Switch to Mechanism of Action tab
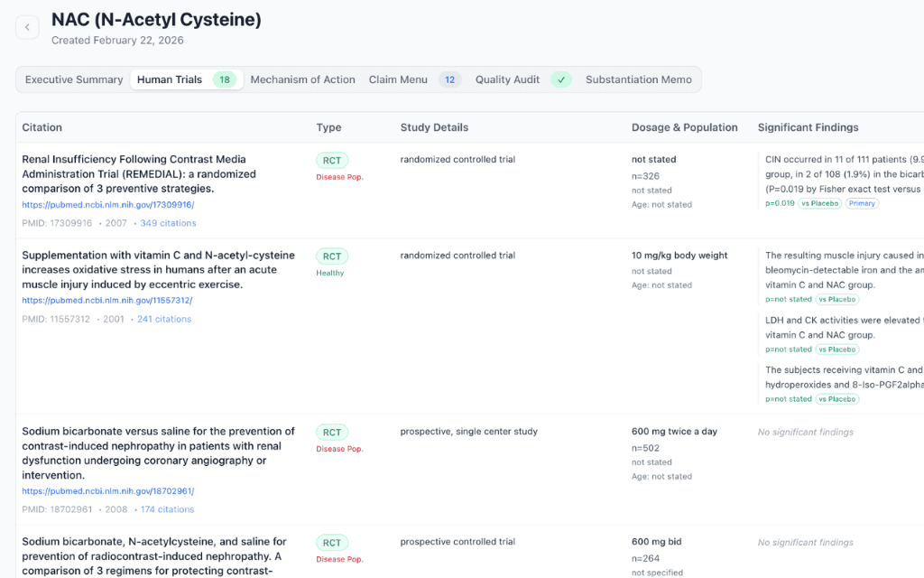 [x=302, y=79]
